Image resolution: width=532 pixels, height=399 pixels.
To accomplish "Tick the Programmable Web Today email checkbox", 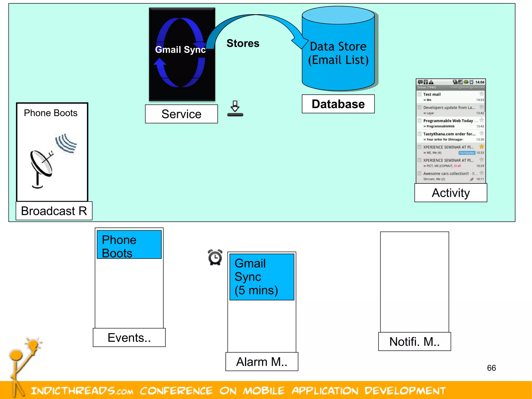I will coord(420,121).
